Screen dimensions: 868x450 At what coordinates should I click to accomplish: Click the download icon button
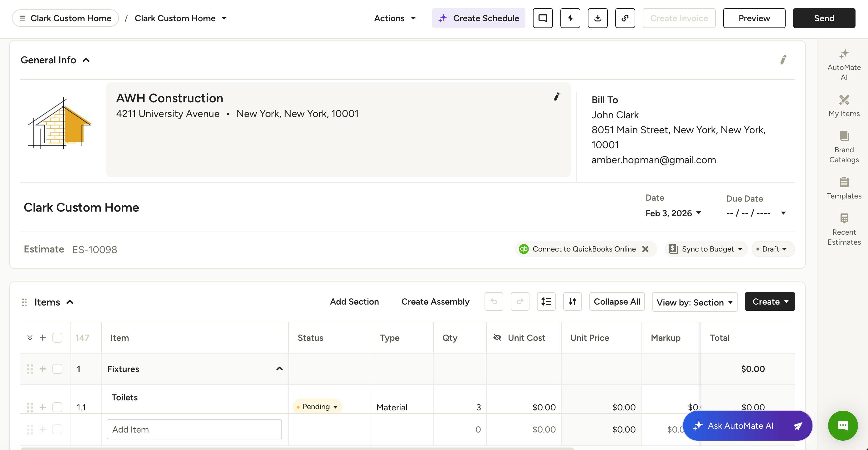(x=597, y=18)
